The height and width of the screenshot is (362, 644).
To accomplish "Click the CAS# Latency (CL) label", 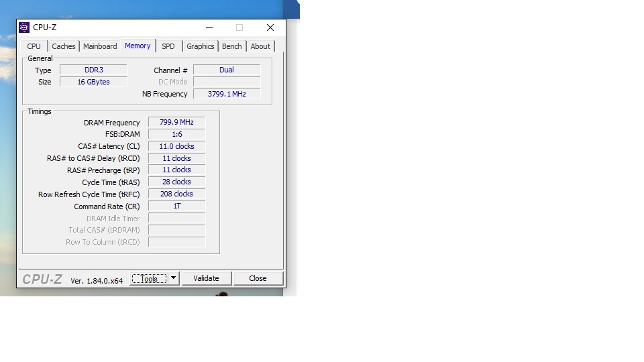I will click(109, 147).
